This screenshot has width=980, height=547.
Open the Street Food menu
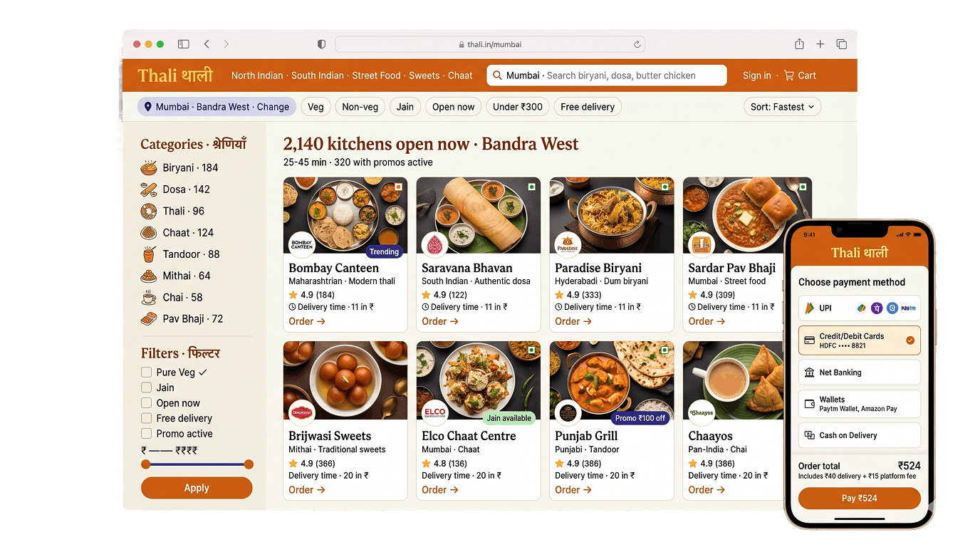(376, 75)
